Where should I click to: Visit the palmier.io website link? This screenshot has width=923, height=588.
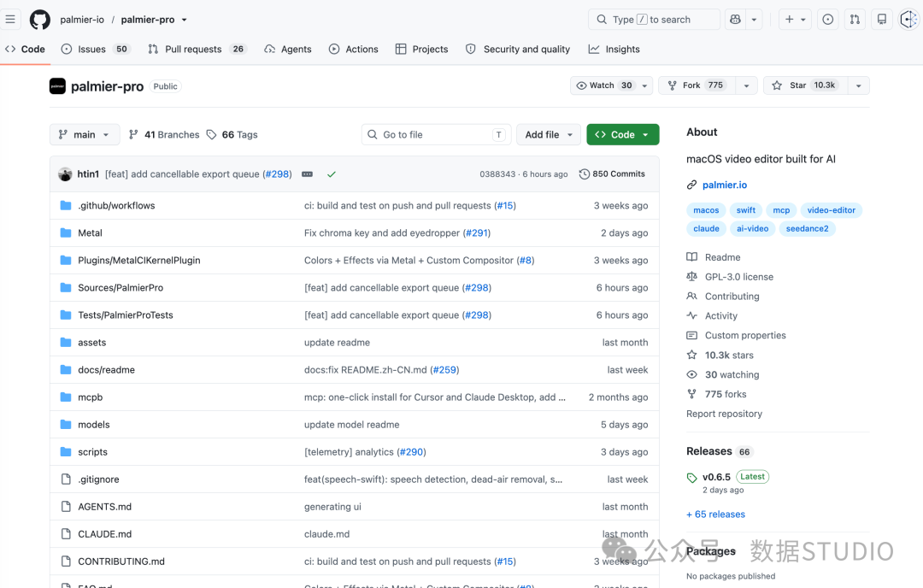tap(725, 185)
